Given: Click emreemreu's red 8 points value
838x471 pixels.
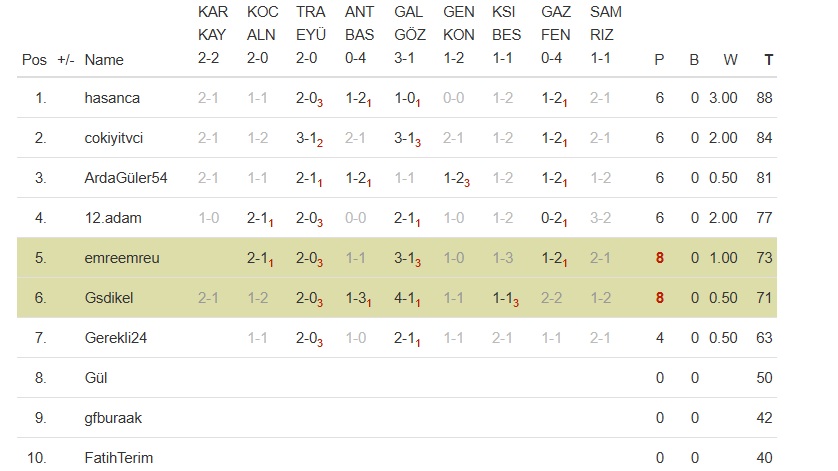Looking at the screenshot, I should (x=659, y=258).
